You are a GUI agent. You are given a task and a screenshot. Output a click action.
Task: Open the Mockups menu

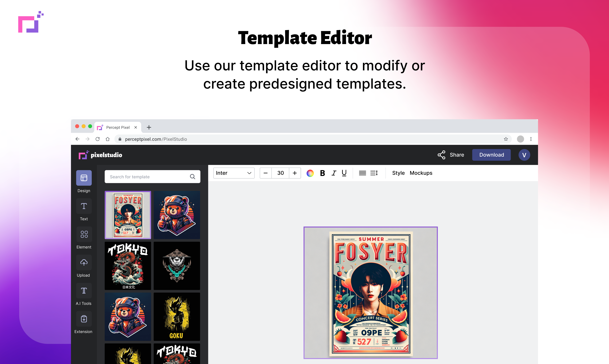(x=421, y=173)
